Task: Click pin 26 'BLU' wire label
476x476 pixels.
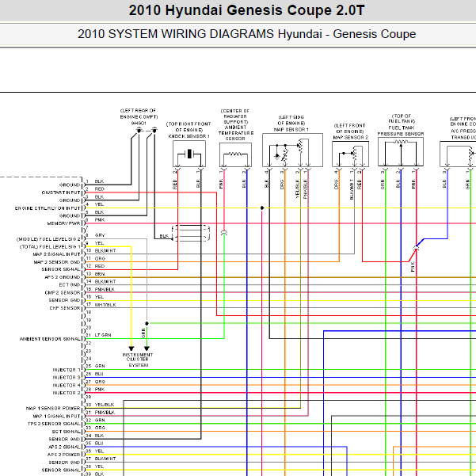Action: pyautogui.click(x=99, y=374)
